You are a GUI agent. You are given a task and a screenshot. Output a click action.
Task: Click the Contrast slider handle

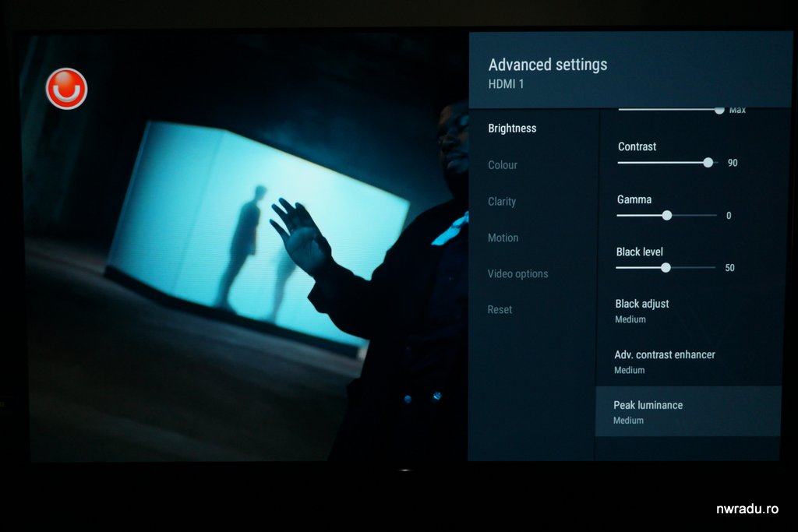708,163
